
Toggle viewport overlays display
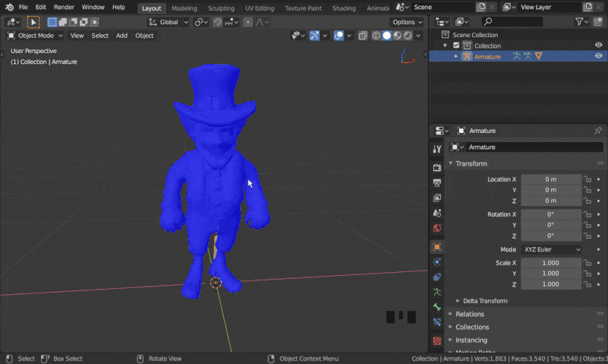point(338,36)
